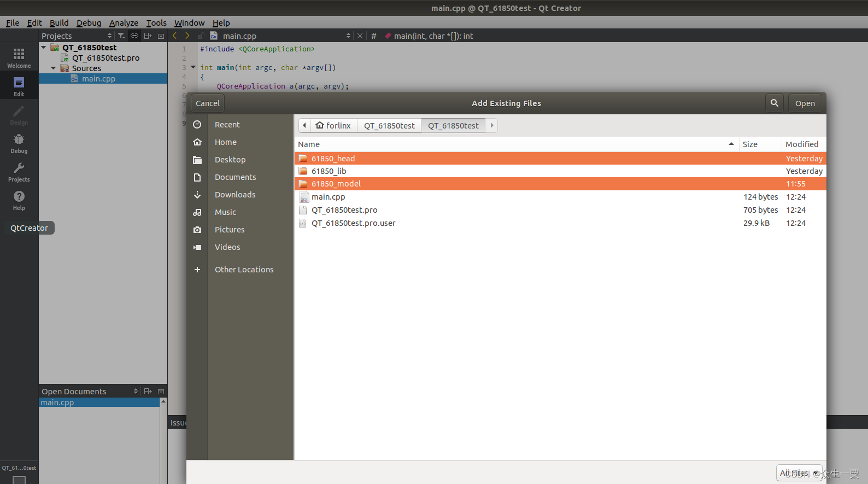This screenshot has width=868, height=484.
Task: Click the Home house icon in sidebar
Action: pos(197,142)
